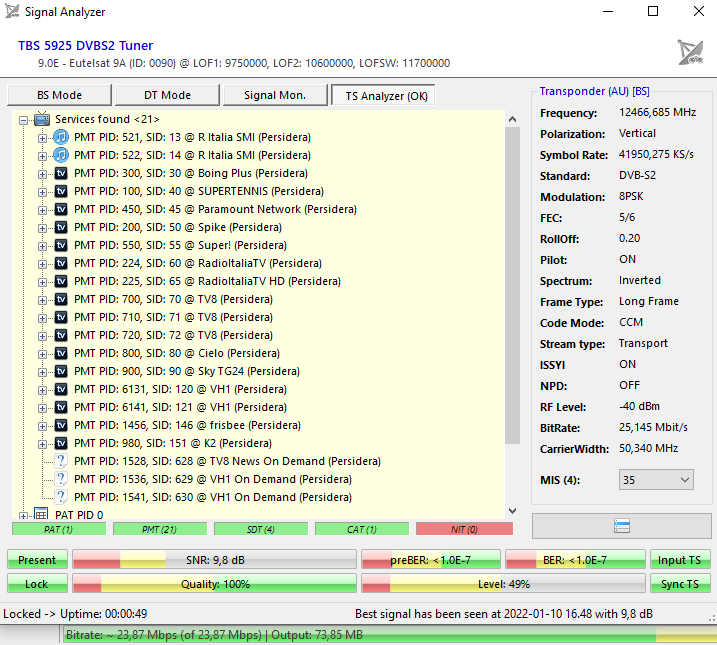Click the tv icon for RadioItaliaTV SID 60

(x=61, y=263)
